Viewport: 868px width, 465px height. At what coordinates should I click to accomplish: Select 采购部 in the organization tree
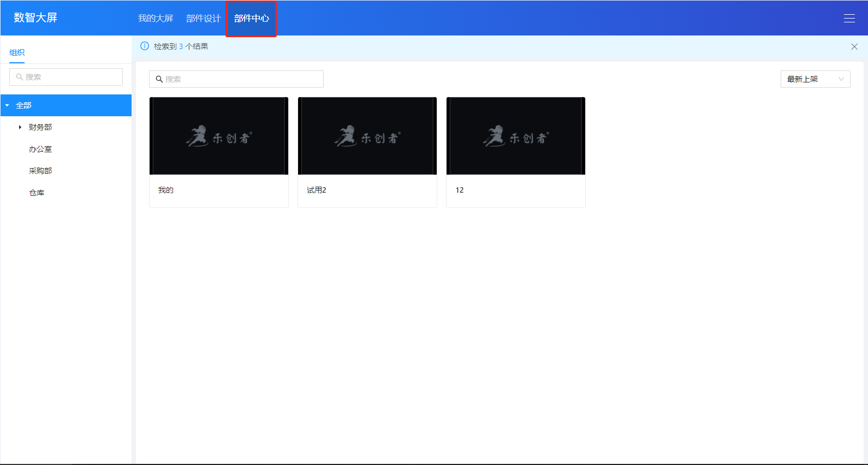(x=40, y=171)
